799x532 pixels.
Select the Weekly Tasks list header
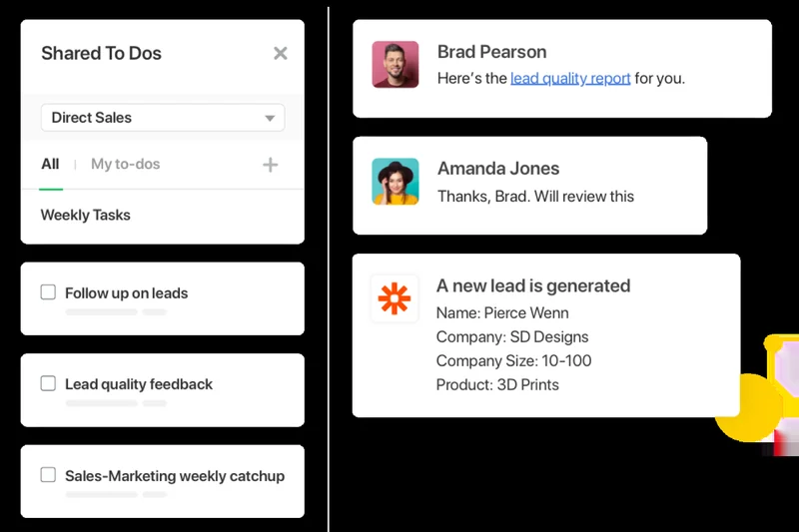pyautogui.click(x=85, y=215)
